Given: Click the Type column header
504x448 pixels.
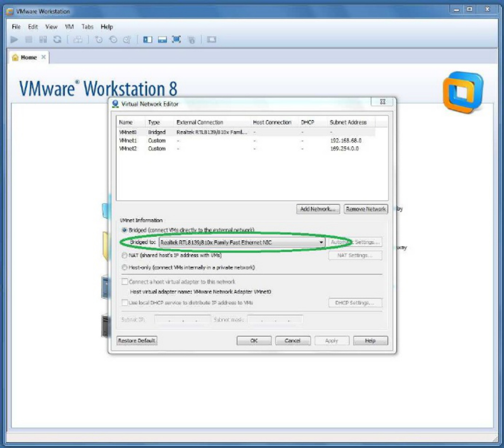Looking at the screenshot, I should point(159,122).
